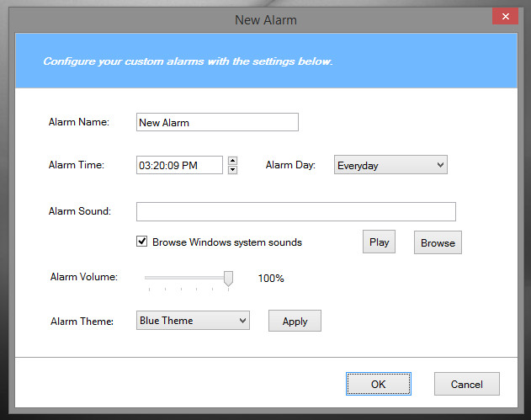The height and width of the screenshot is (420, 531).
Task: Click the Alarm Name text field
Action: click(217, 122)
